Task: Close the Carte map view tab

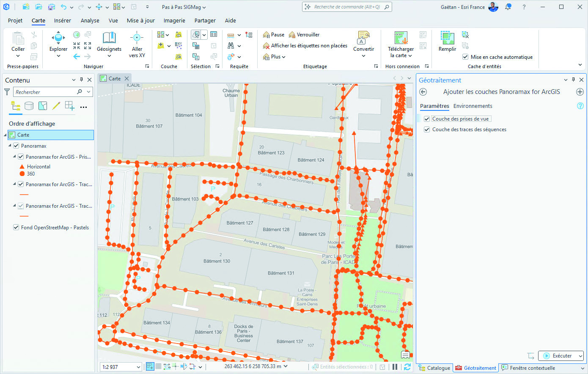Action: (x=126, y=78)
